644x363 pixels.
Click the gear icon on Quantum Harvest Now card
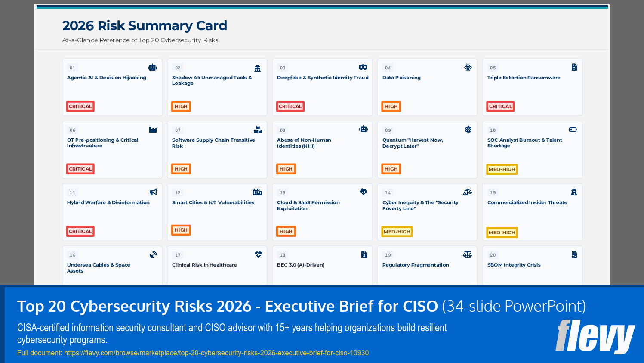pos(468,130)
